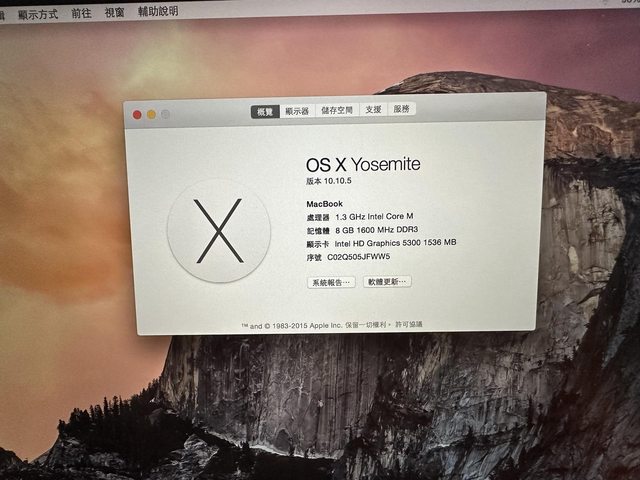Minimize window with yellow button

pyautogui.click(x=151, y=115)
